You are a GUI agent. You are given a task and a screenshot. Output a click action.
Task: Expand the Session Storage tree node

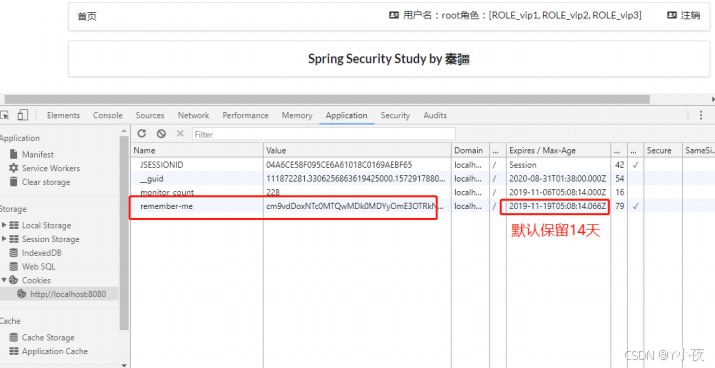4,239
